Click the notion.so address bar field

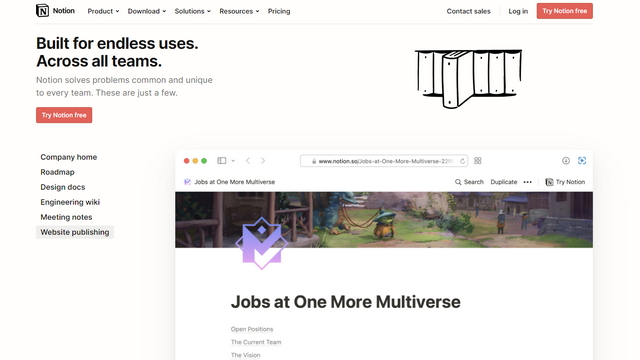pos(384,161)
